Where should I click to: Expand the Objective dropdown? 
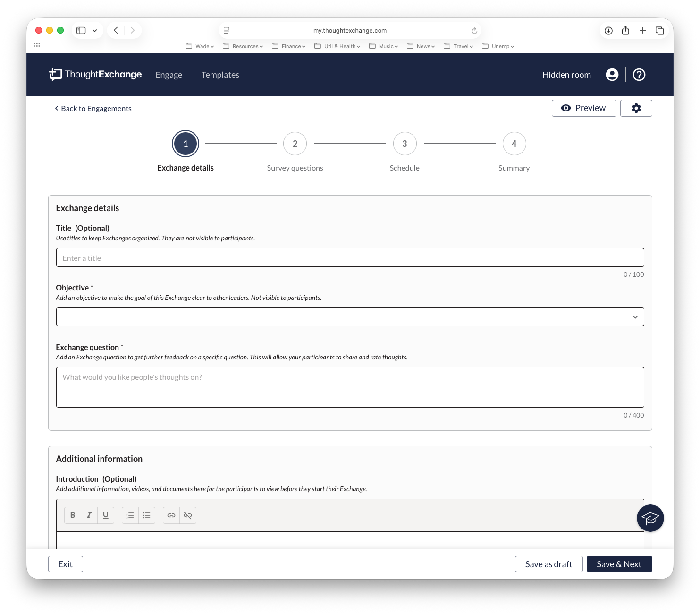[x=635, y=317]
